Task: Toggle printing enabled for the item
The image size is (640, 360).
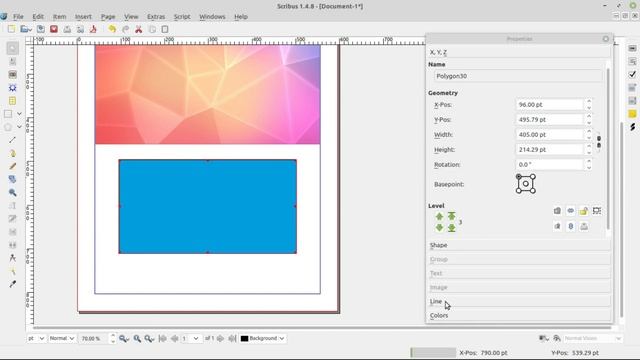Action: pos(584,226)
